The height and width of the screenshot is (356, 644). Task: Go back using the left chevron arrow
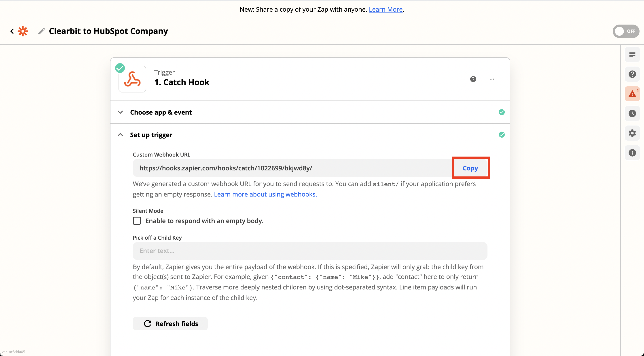click(x=12, y=31)
